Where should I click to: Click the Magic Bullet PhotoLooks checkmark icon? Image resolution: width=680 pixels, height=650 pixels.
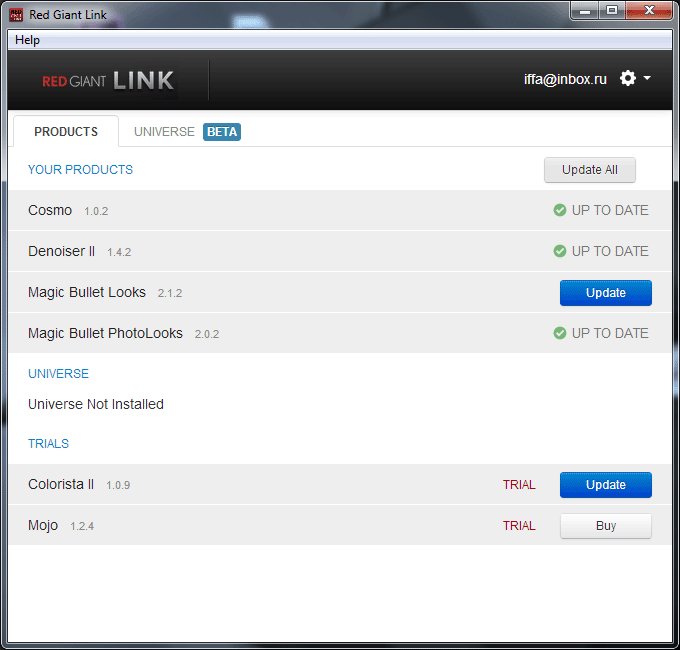click(559, 333)
